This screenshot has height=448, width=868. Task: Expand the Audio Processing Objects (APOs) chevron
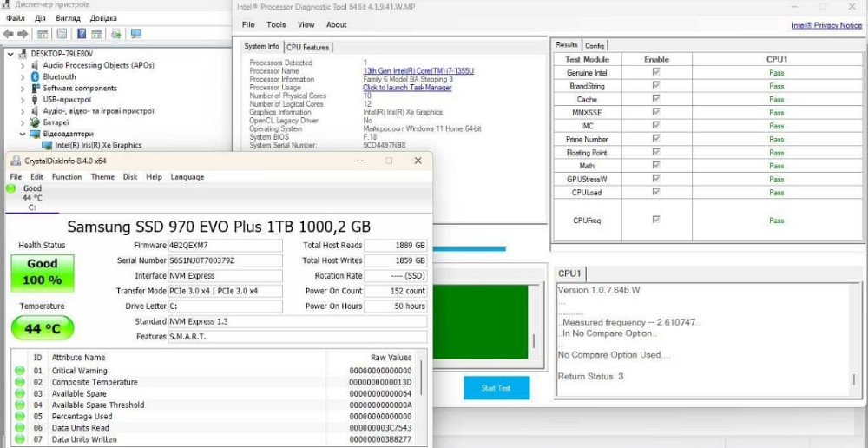click(x=23, y=65)
